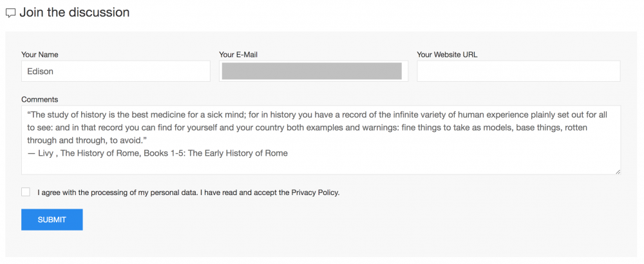Click the 'Comments' label above textarea
This screenshot has width=644, height=264.
coord(39,100)
